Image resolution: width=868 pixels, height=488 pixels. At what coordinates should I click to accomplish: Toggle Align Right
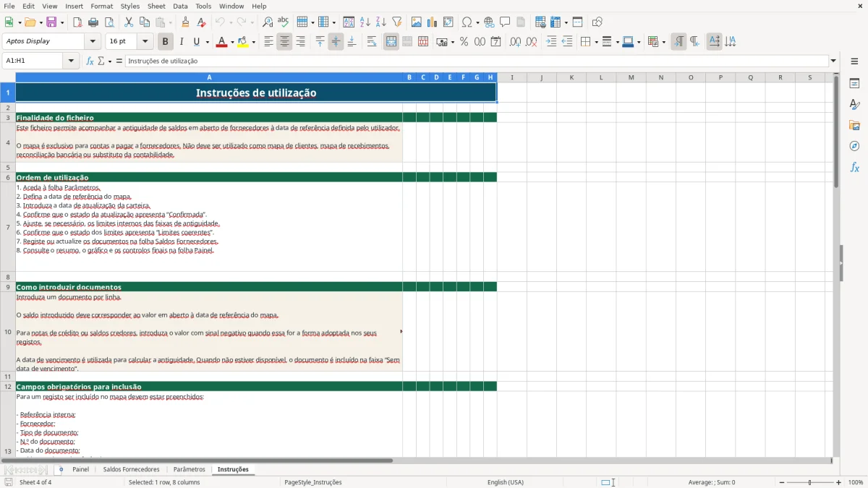300,42
